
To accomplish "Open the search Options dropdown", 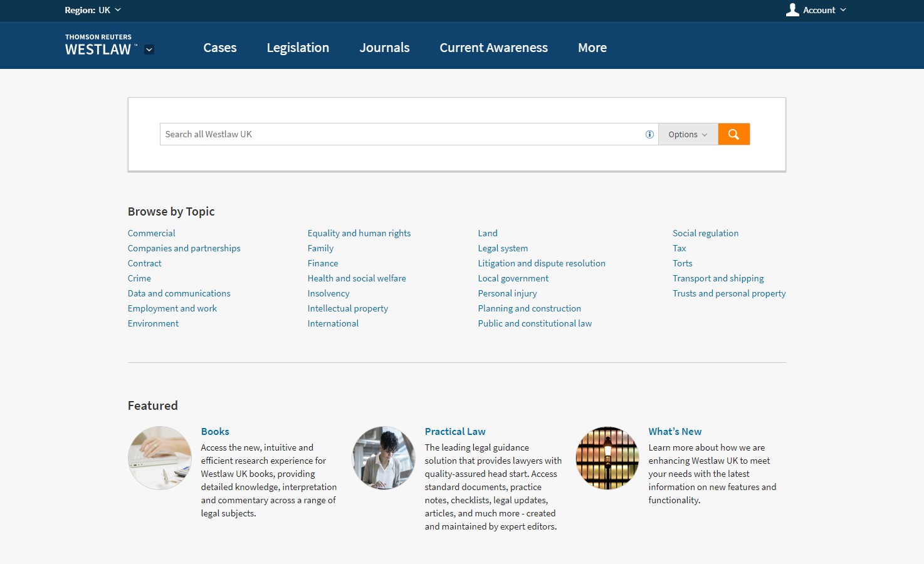I will (x=688, y=134).
